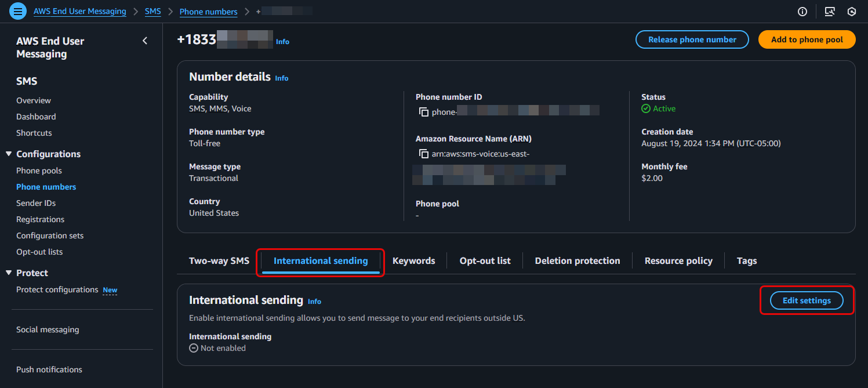Open the hamburger navigation menu

coord(19,11)
